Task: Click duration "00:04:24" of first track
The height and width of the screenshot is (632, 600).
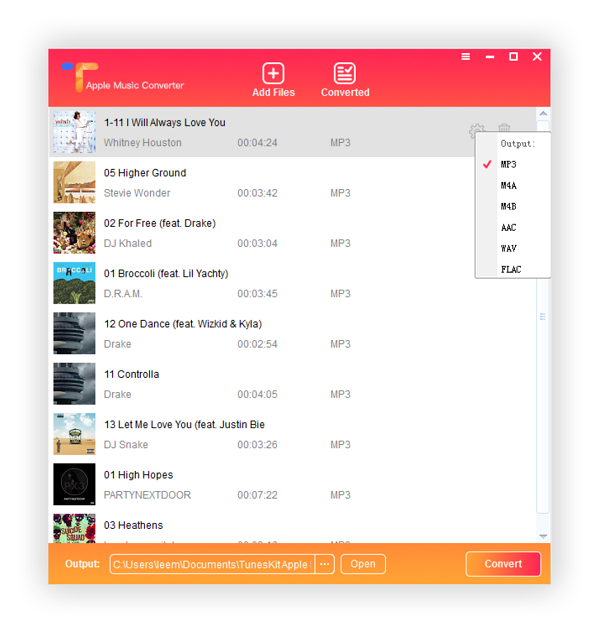Action: pos(257,143)
